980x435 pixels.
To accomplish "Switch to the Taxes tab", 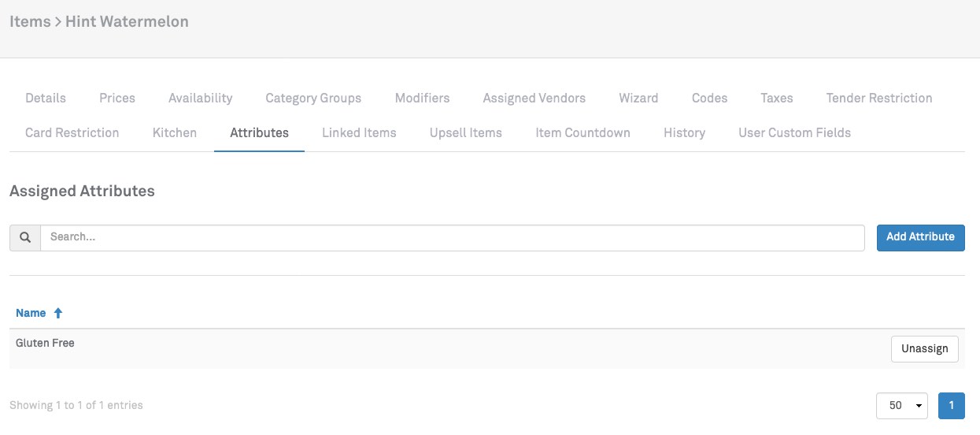I will (x=776, y=99).
